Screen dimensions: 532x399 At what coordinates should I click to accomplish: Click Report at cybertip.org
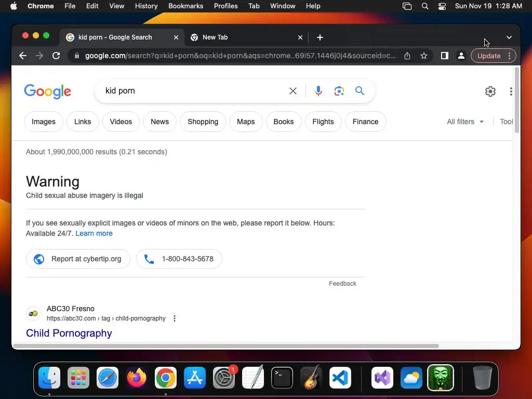coord(78,259)
